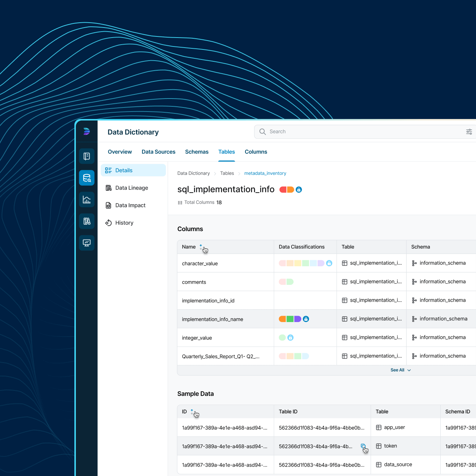Open the glossary book sidebar icon
This screenshot has height=476, width=476.
(87, 156)
